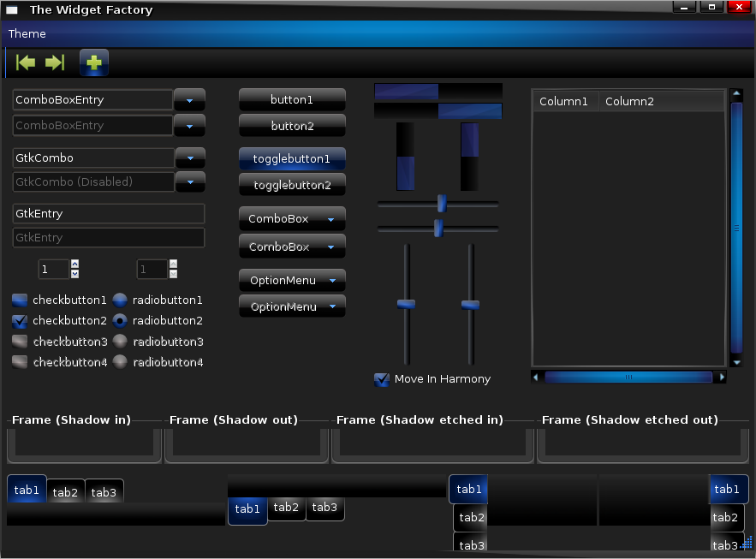Click the GtkCombo text field
This screenshot has width=756, height=559.
coord(93,158)
